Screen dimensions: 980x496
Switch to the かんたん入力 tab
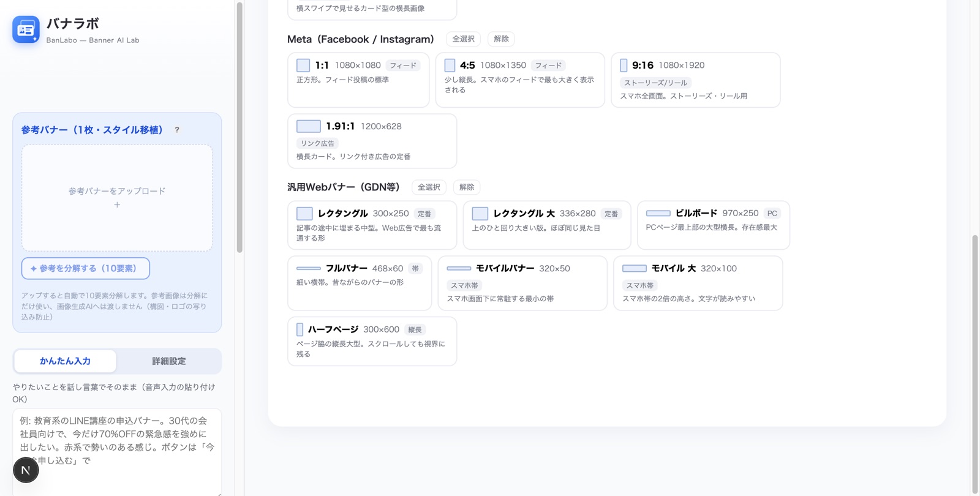pyautogui.click(x=66, y=361)
